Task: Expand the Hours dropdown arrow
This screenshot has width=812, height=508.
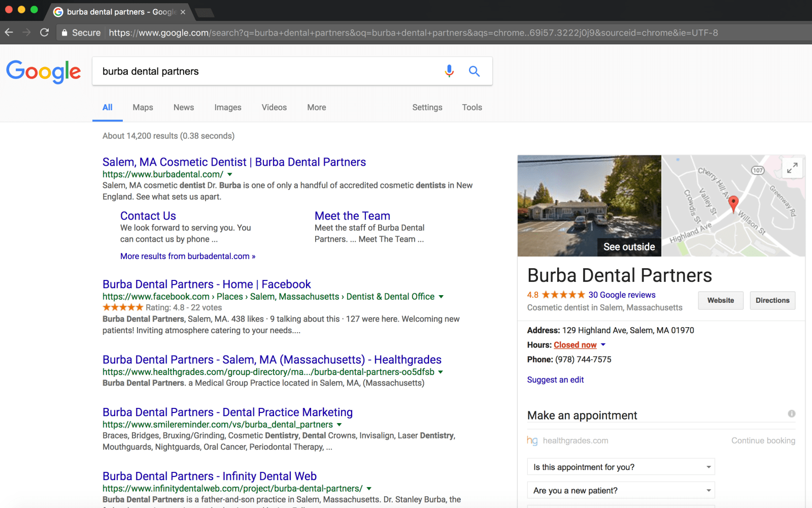Action: click(x=603, y=344)
